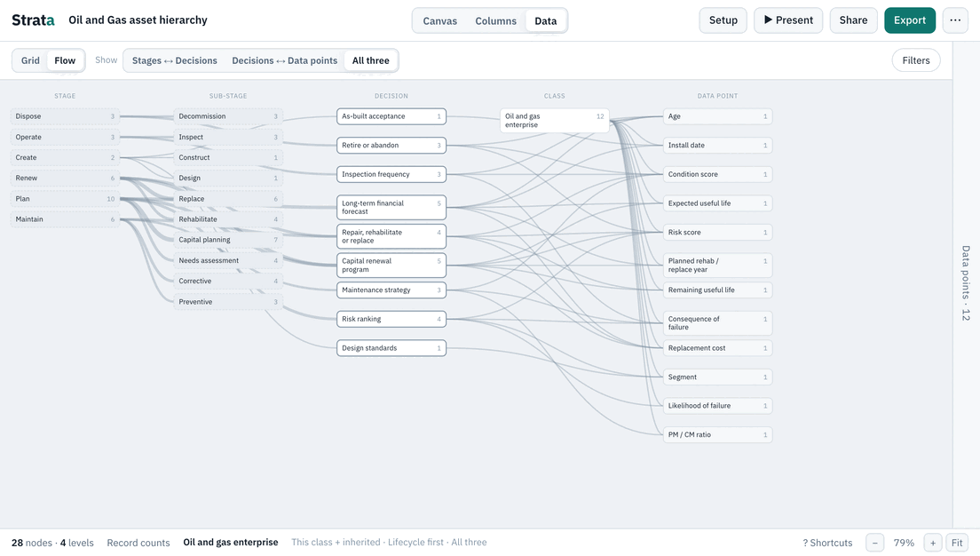Screen dimensions: 980x556
Task: Select the Decommission sub-stage node
Action: 228,116
